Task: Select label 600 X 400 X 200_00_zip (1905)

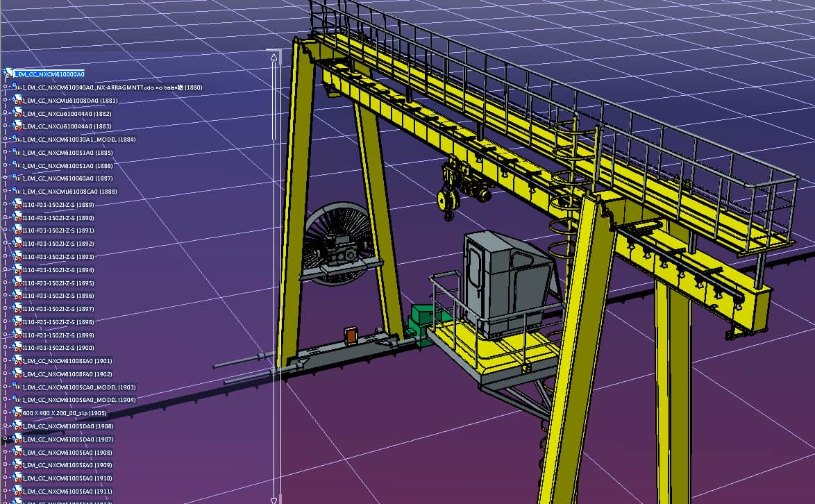Action: 65,414
